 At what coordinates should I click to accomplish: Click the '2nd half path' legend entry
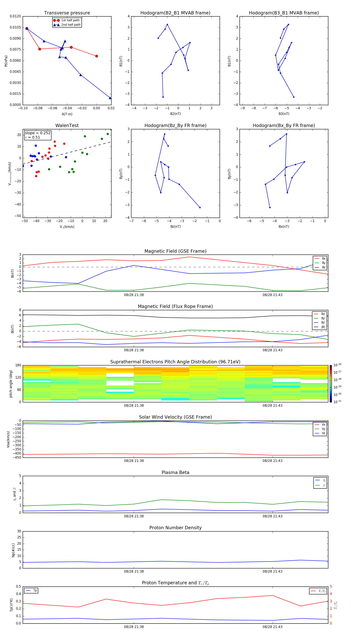[x=67, y=25]
